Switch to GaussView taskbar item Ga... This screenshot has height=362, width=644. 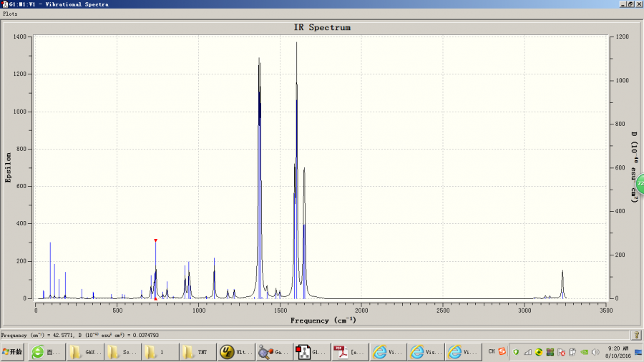[274, 352]
